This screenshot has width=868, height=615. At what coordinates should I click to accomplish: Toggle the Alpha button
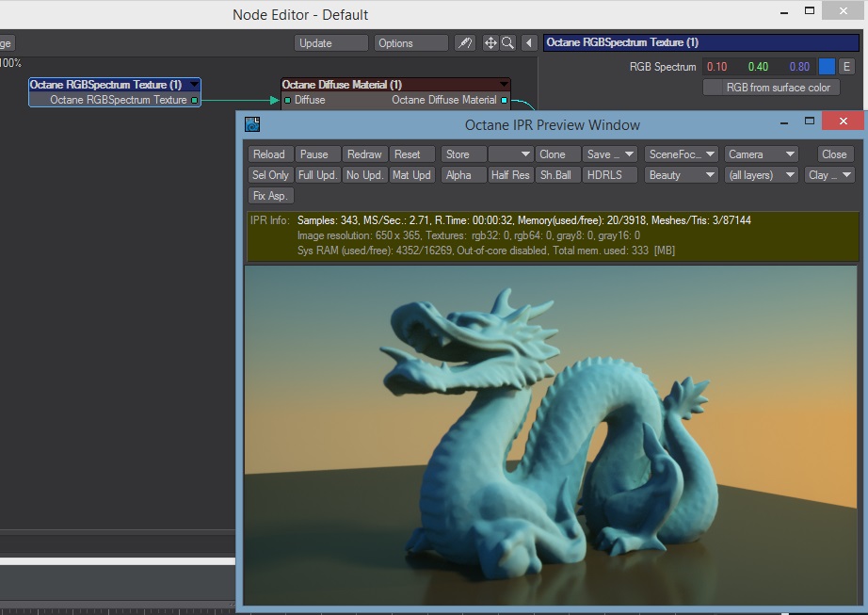(x=464, y=175)
